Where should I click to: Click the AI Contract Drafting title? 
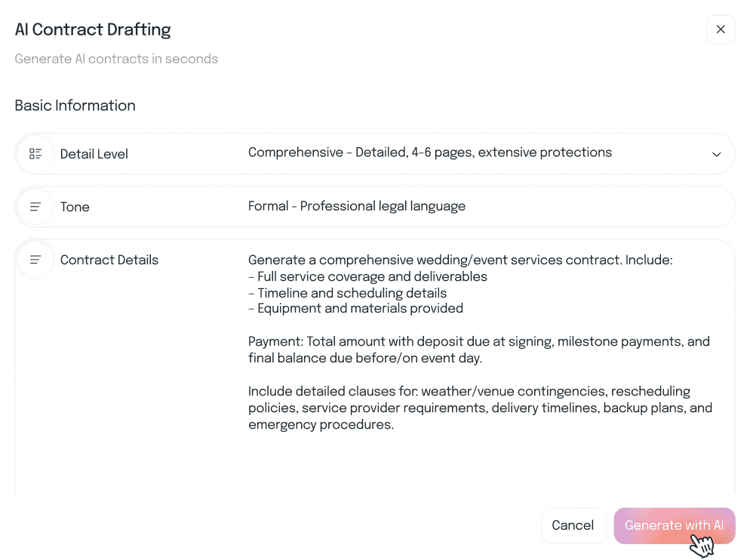[x=93, y=30]
